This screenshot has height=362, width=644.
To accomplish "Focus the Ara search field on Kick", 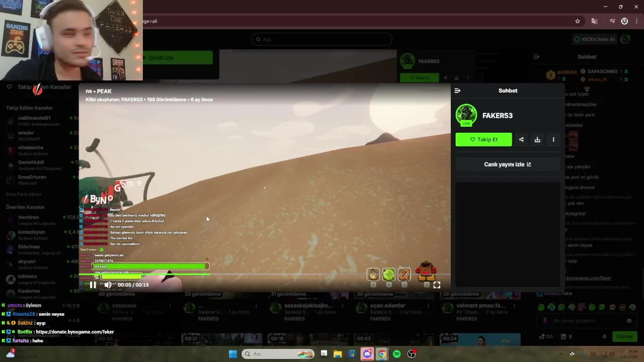I will [322, 39].
